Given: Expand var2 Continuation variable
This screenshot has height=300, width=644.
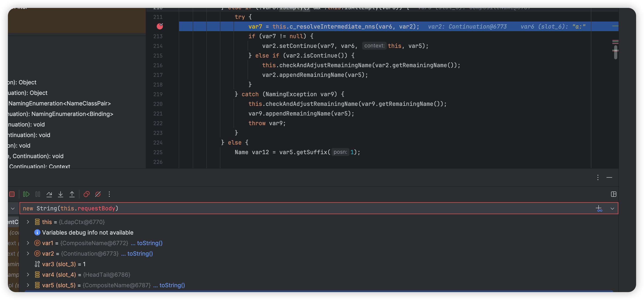Looking at the screenshot, I should (x=28, y=253).
